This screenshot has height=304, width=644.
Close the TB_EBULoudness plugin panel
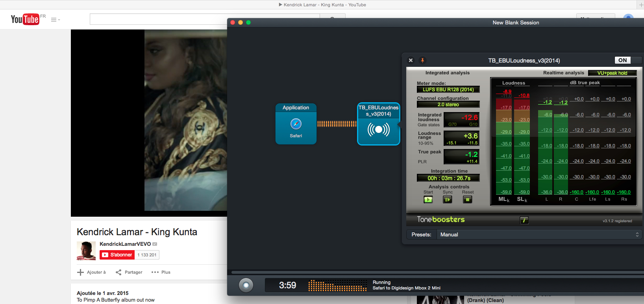(411, 60)
